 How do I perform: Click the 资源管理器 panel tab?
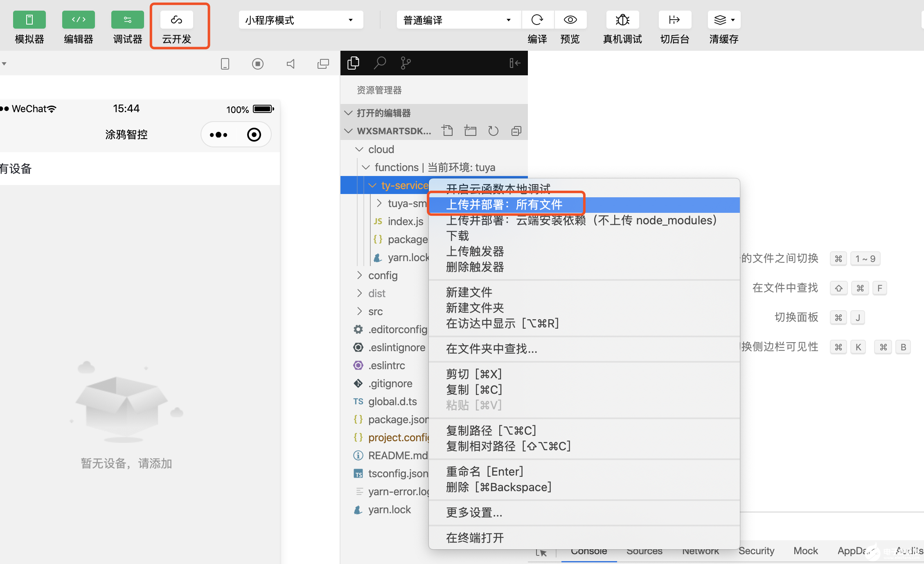tap(354, 63)
